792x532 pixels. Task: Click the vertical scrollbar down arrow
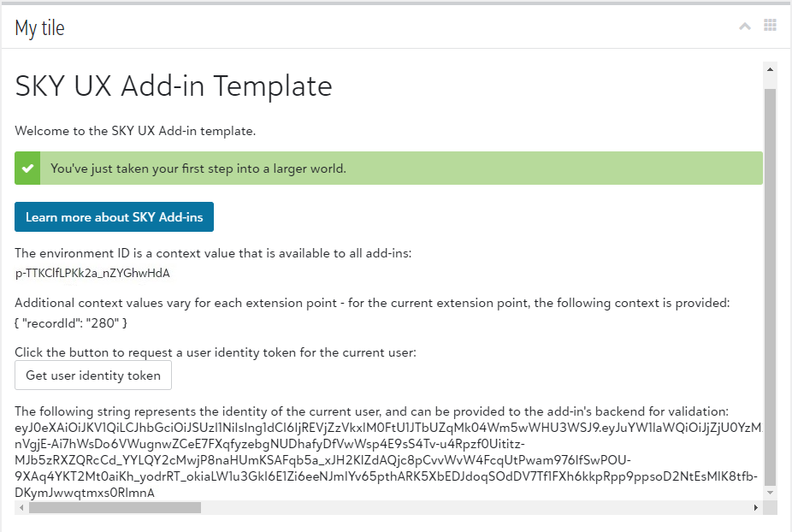tap(770, 493)
